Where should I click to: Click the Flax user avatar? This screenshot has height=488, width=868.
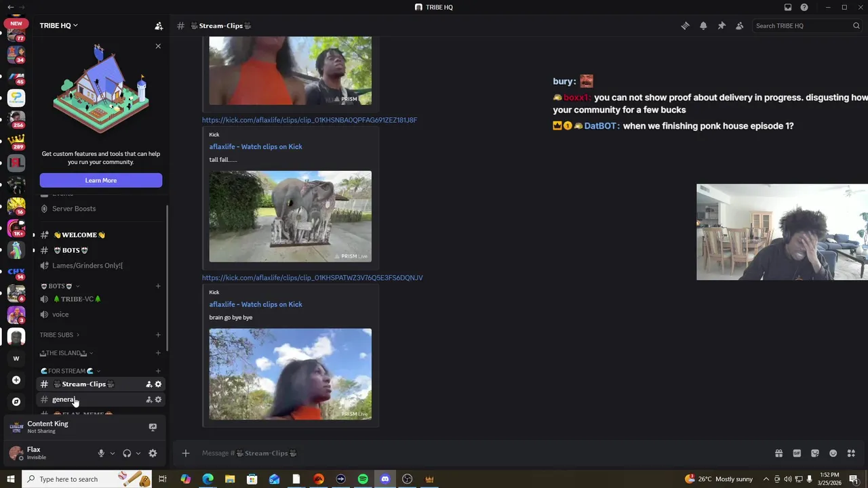pos(16,453)
